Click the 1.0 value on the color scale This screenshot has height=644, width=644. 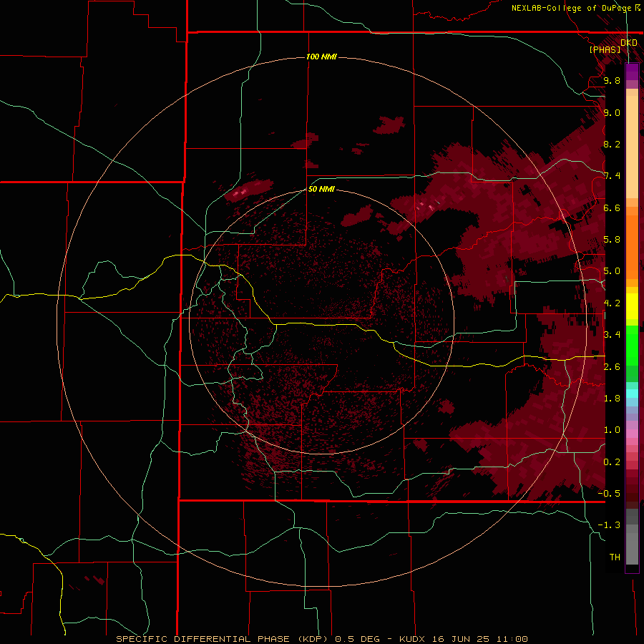(612, 430)
